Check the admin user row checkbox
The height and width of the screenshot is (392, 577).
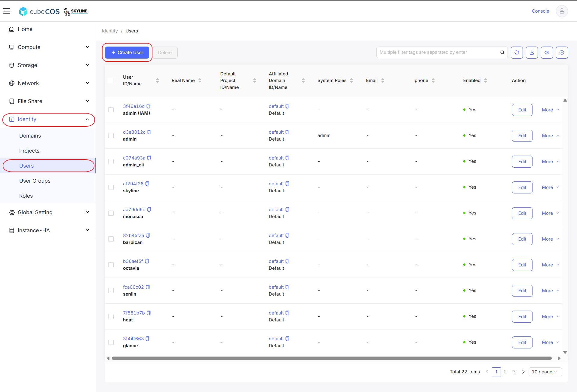(x=111, y=135)
